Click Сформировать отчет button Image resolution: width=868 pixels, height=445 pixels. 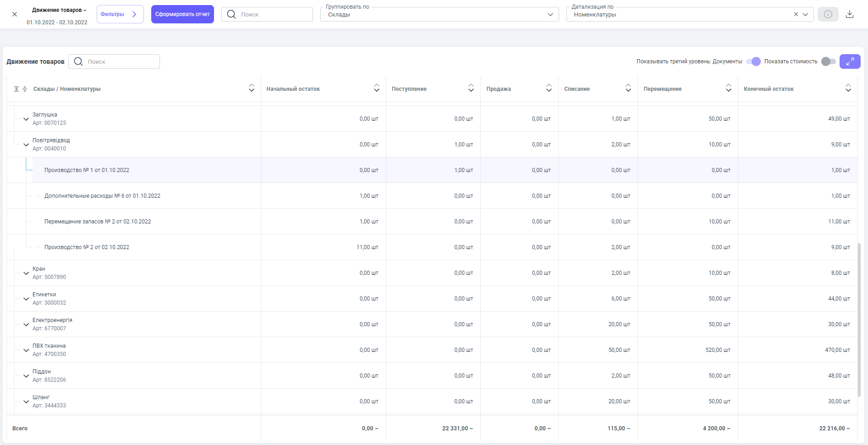coord(182,14)
